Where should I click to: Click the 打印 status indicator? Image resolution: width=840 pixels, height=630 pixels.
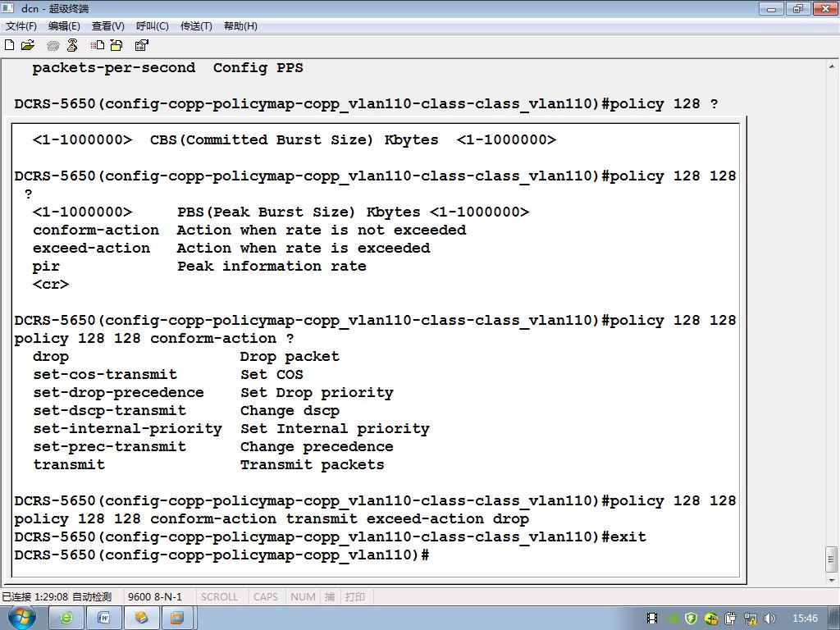[x=354, y=596]
